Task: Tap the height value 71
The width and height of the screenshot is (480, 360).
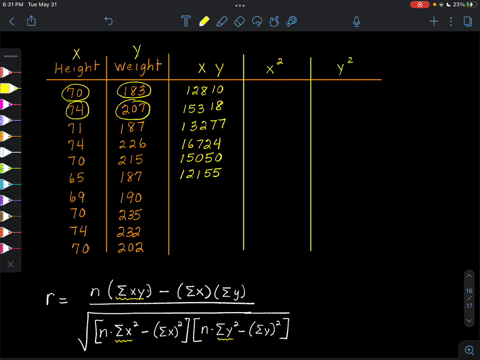Action: point(75,128)
